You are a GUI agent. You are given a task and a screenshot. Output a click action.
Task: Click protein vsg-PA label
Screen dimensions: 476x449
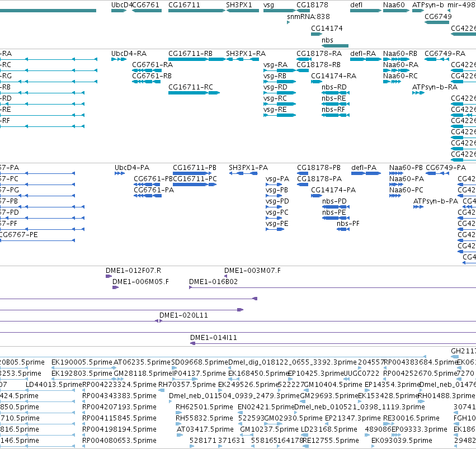coord(277,179)
